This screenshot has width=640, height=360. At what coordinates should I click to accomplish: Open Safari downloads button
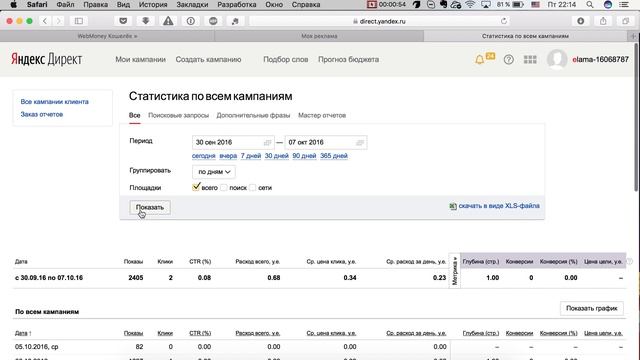point(580,21)
